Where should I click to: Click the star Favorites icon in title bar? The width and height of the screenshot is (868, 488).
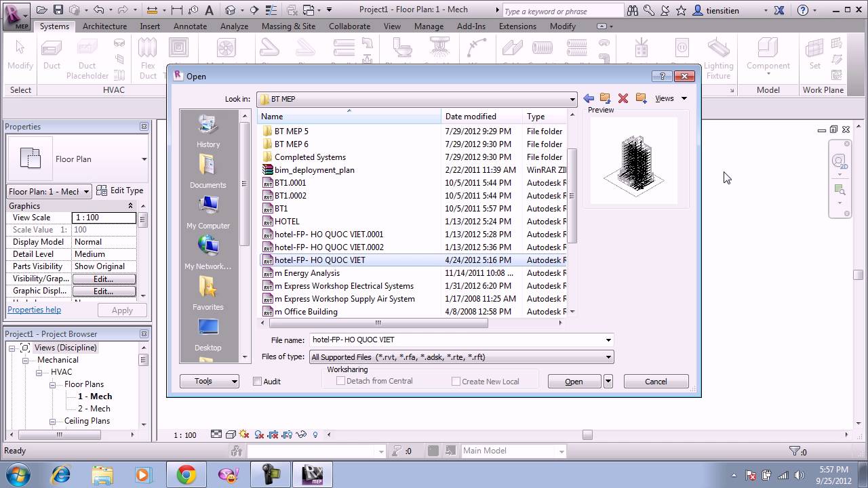tap(681, 11)
